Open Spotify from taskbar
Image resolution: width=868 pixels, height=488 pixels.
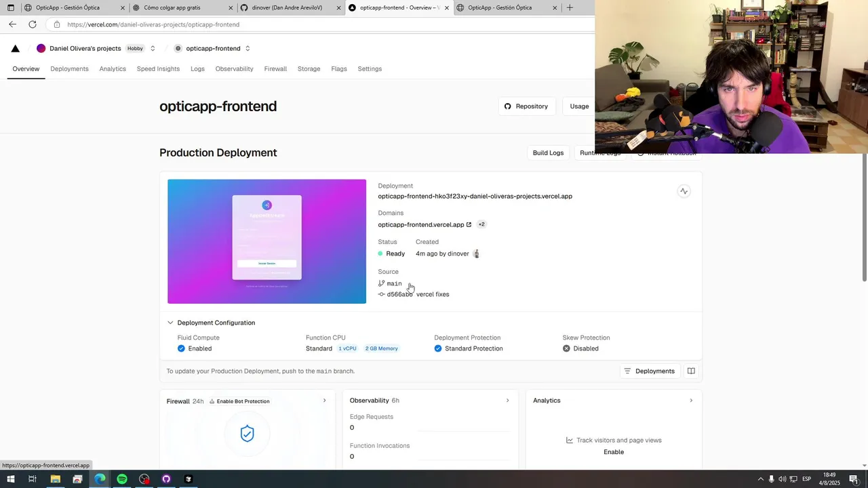pyautogui.click(x=122, y=479)
